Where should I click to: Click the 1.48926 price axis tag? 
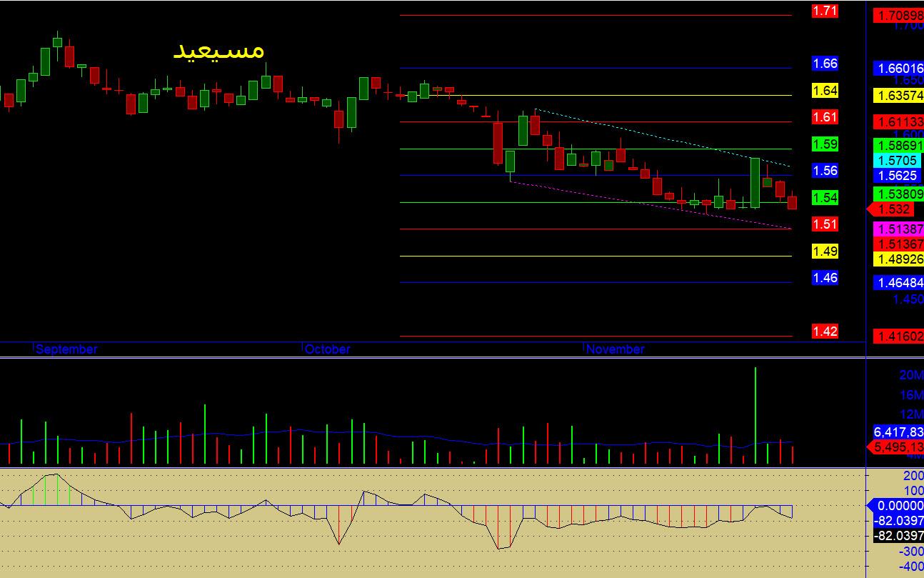click(898, 259)
